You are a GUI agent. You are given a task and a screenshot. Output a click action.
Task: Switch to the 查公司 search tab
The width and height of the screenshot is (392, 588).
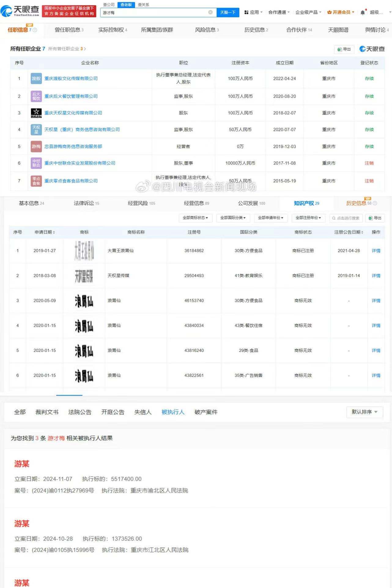pyautogui.click(x=109, y=5)
